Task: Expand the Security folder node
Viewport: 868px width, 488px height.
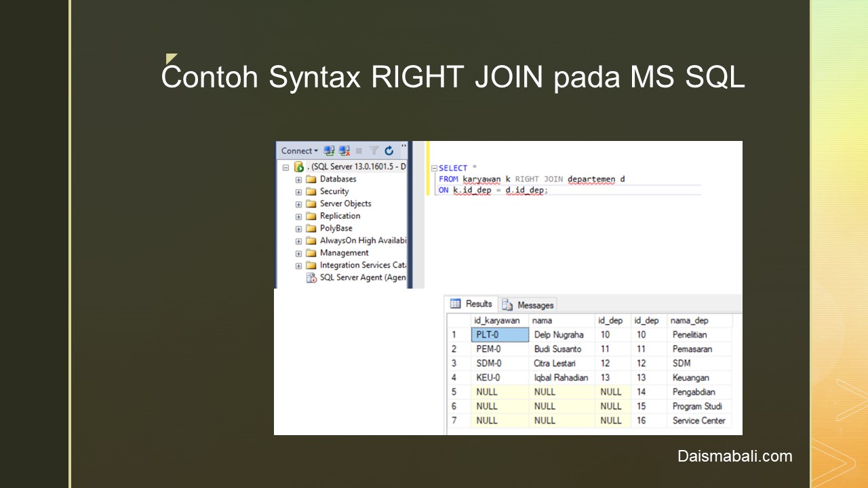Action: click(298, 192)
